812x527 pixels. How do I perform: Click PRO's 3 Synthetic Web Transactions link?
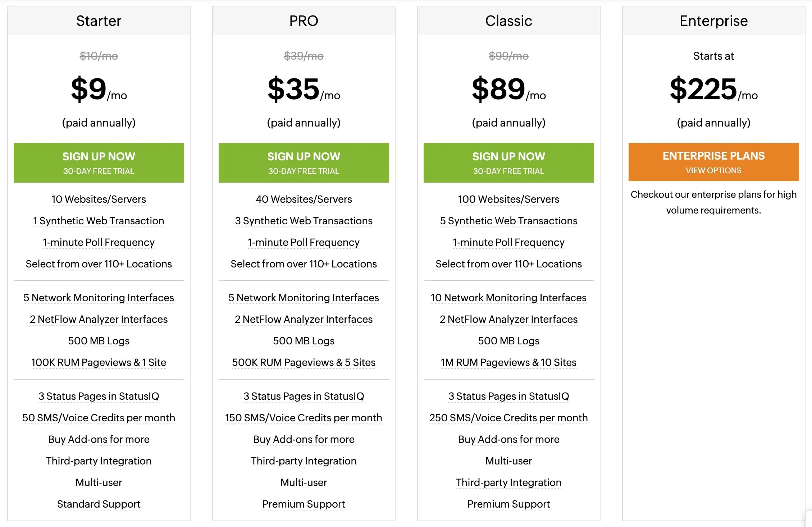click(304, 221)
